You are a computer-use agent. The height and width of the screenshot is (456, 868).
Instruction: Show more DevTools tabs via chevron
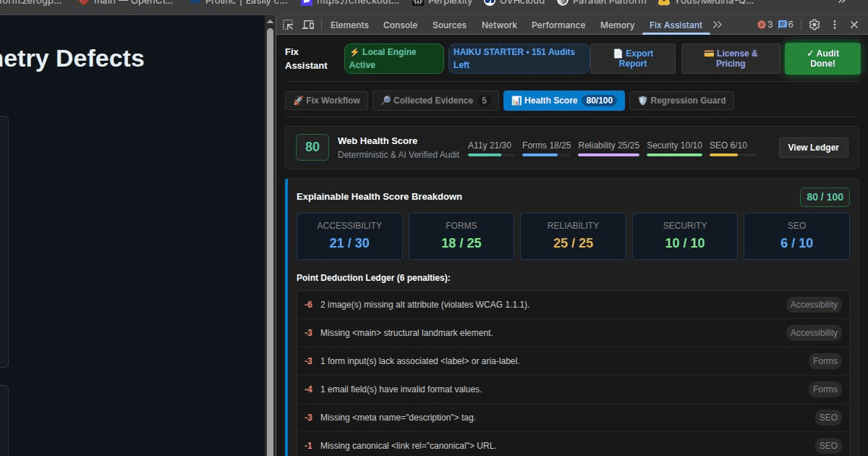(718, 25)
